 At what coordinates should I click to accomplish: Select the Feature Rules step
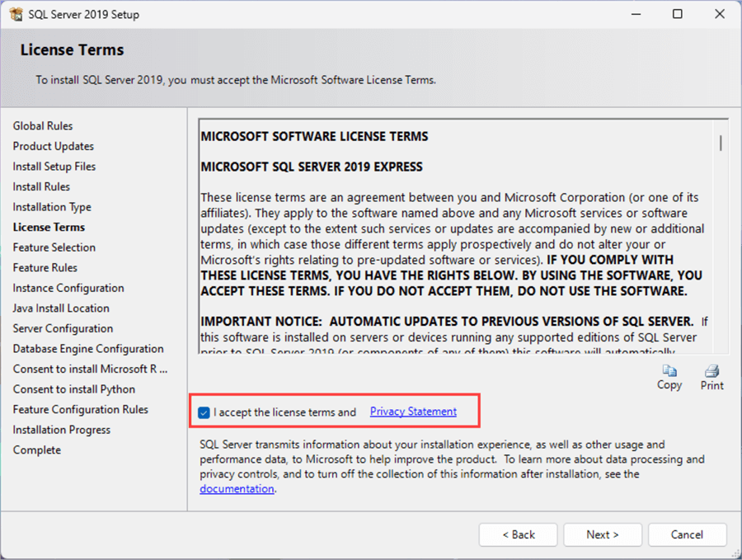(45, 268)
